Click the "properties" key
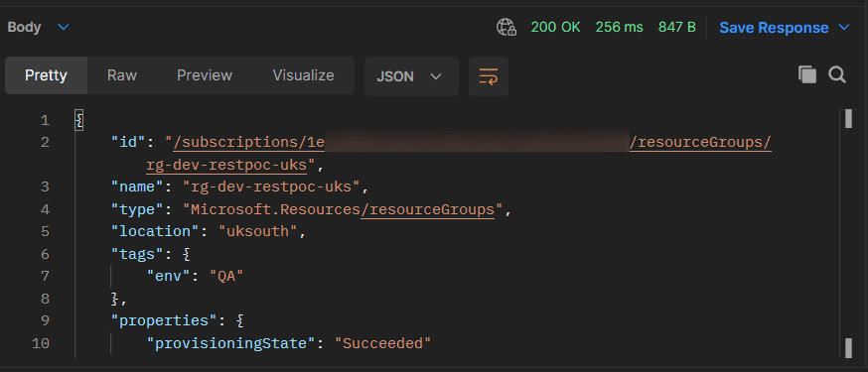 point(165,320)
